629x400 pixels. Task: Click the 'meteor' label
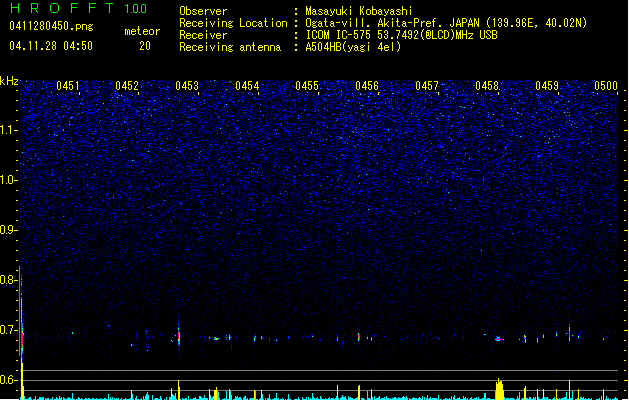pos(142,31)
